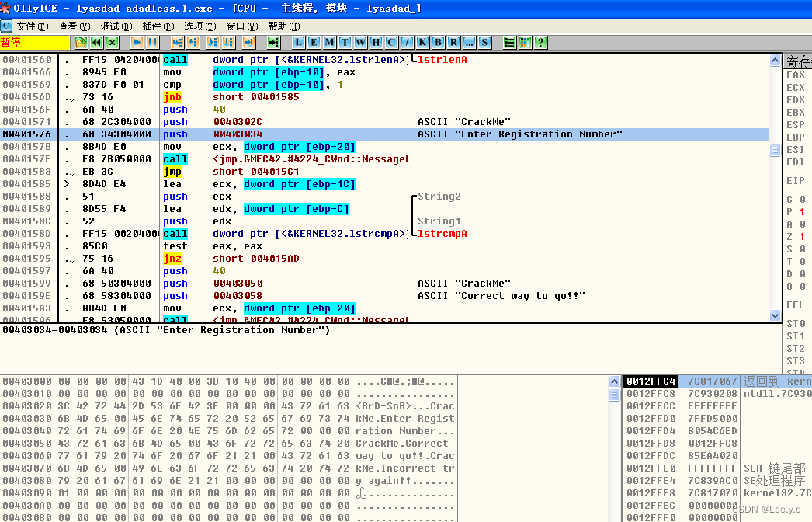Open Debugging options list icon
The height and width of the screenshot is (522, 812).
pos(509,43)
